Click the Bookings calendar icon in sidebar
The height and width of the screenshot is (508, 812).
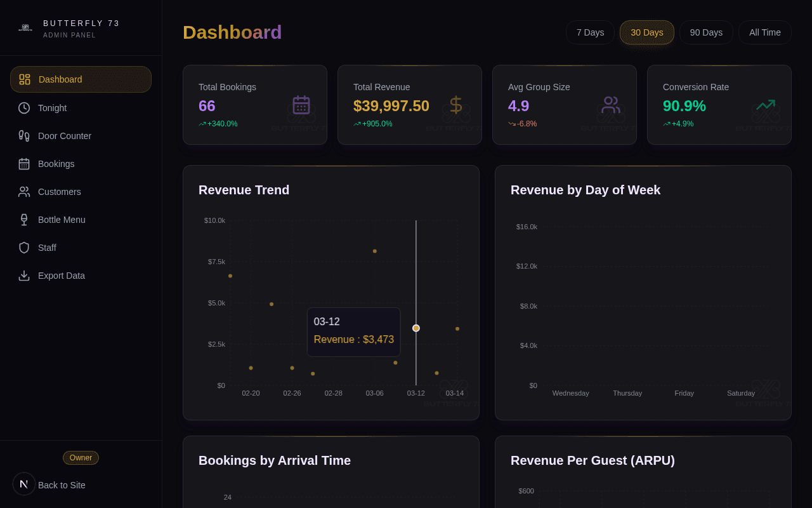pyautogui.click(x=24, y=164)
